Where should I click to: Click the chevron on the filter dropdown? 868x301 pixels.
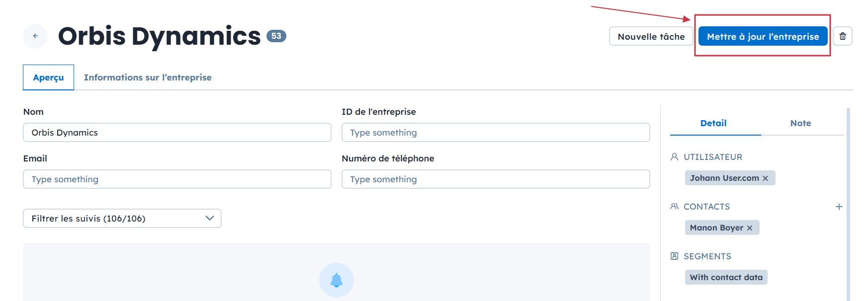click(210, 219)
